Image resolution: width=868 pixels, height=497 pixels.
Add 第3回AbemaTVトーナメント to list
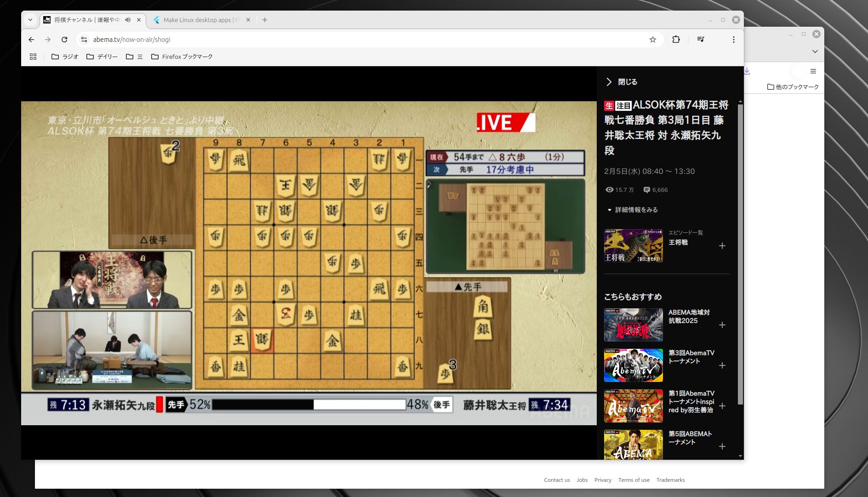pos(722,365)
